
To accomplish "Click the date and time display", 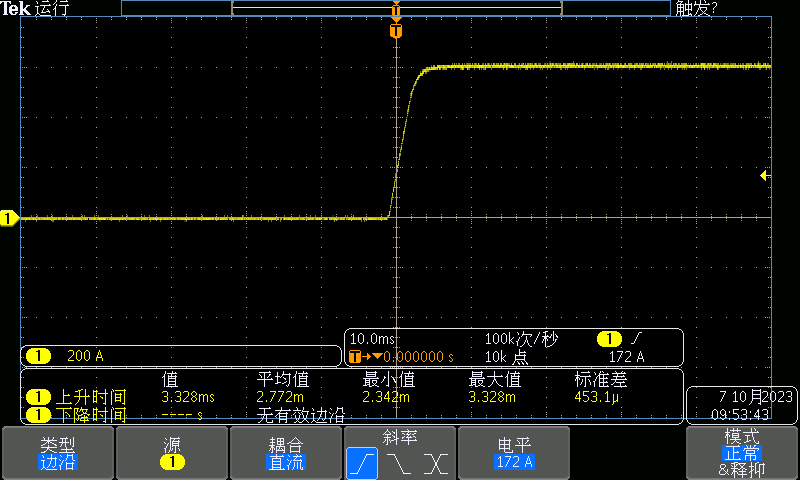I will point(740,405).
